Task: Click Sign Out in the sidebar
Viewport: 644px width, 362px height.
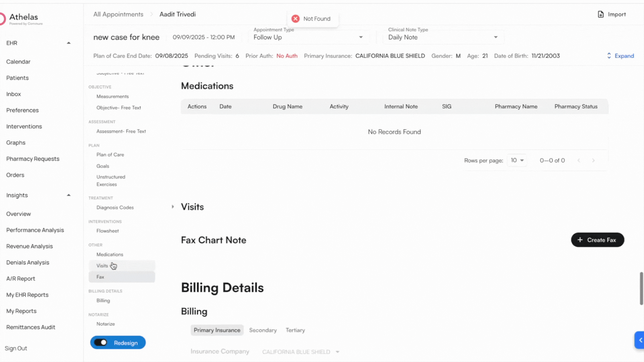Action: tap(16, 348)
